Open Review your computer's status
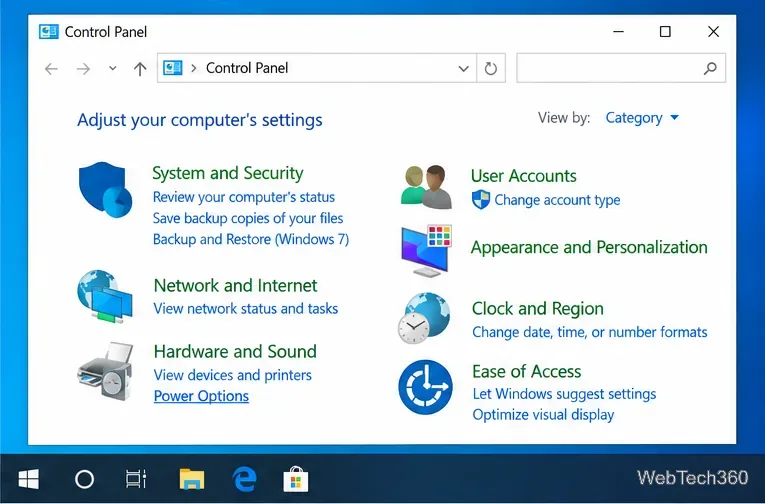The height and width of the screenshot is (504, 765). pos(244,197)
